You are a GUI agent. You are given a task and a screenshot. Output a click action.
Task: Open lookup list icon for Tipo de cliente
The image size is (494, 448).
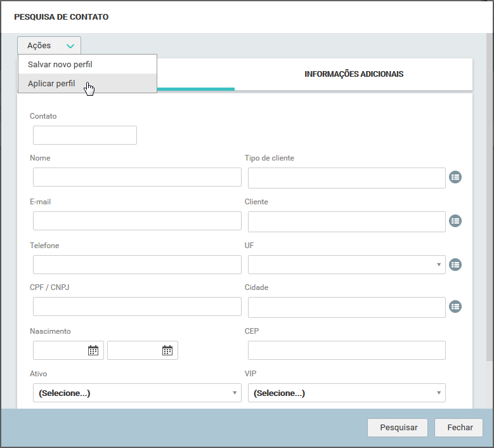[455, 177]
